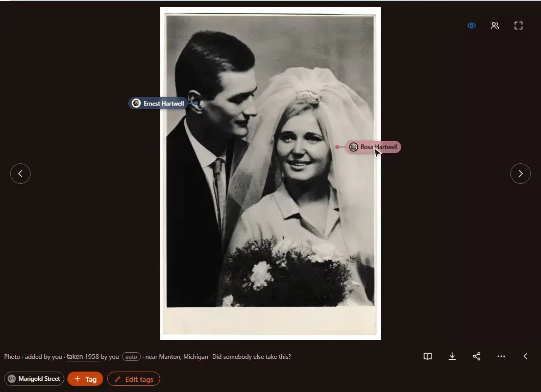Click the avatar icon on Ernest Hartwell tag
The image size is (541, 392).
point(136,103)
